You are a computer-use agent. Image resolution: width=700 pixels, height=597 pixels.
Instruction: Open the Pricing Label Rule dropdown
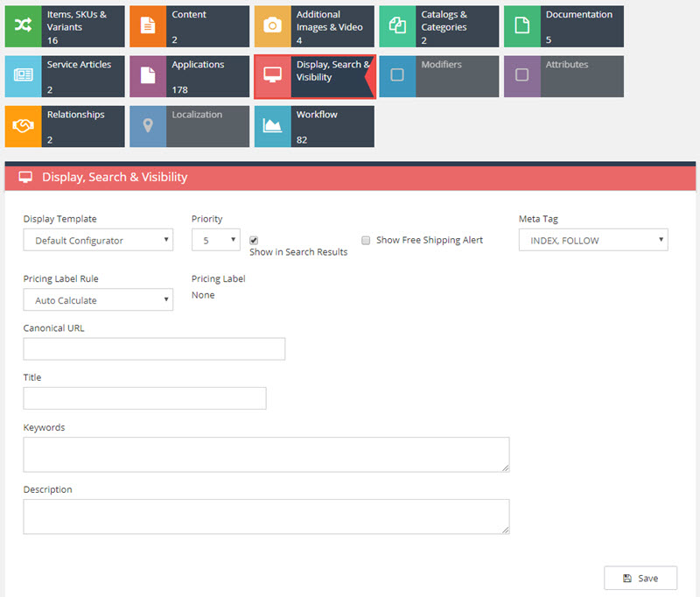tap(98, 300)
